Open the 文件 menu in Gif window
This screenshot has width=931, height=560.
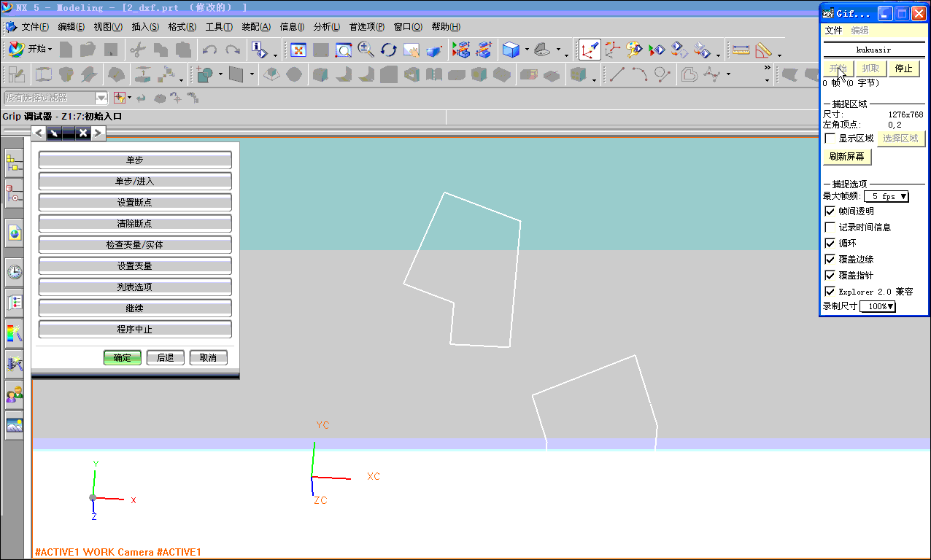click(x=833, y=31)
